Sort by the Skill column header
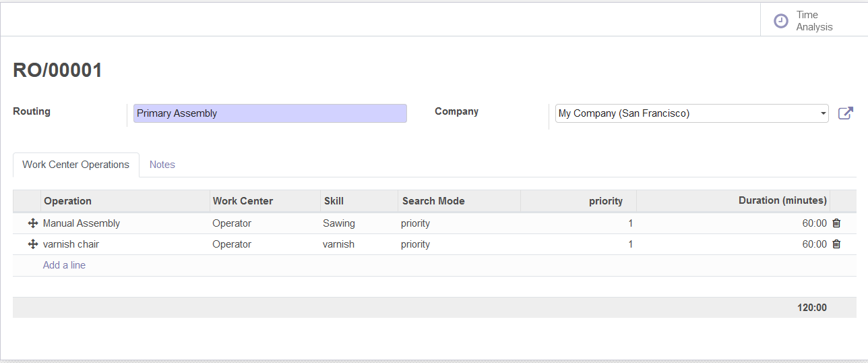The height and width of the screenshot is (363, 868). click(359, 200)
